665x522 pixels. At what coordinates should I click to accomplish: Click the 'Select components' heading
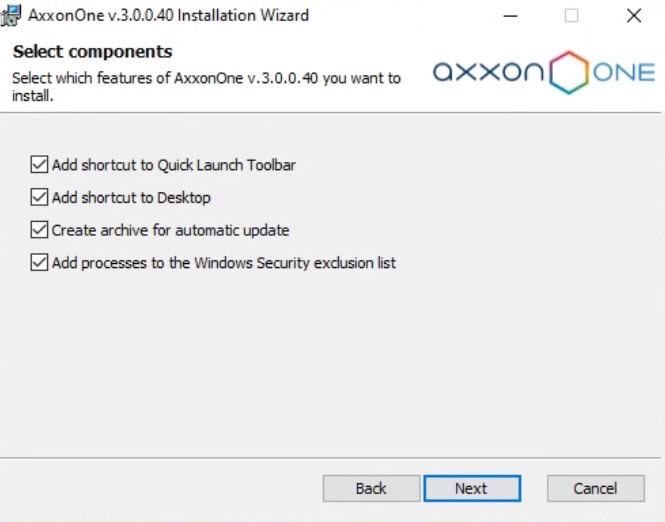pos(93,52)
